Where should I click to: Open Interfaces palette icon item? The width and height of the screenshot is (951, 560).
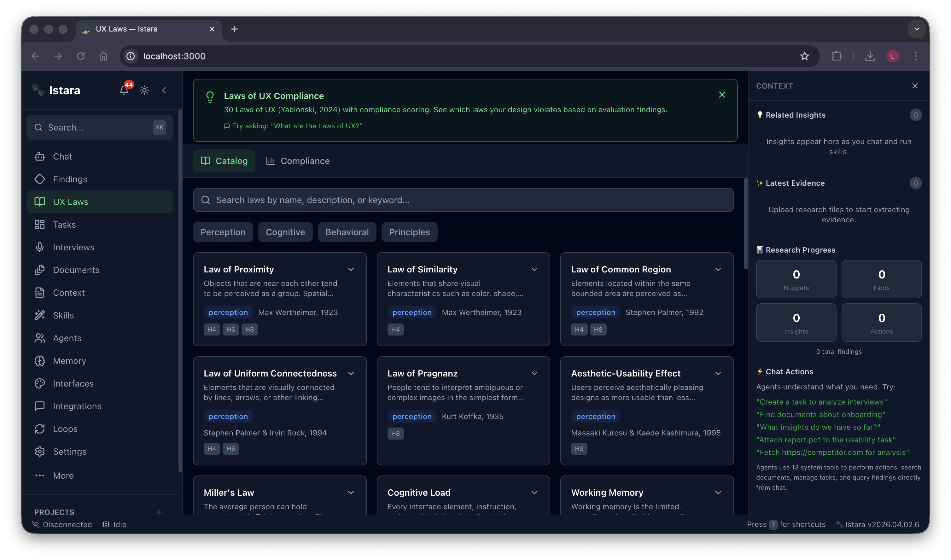click(73, 383)
